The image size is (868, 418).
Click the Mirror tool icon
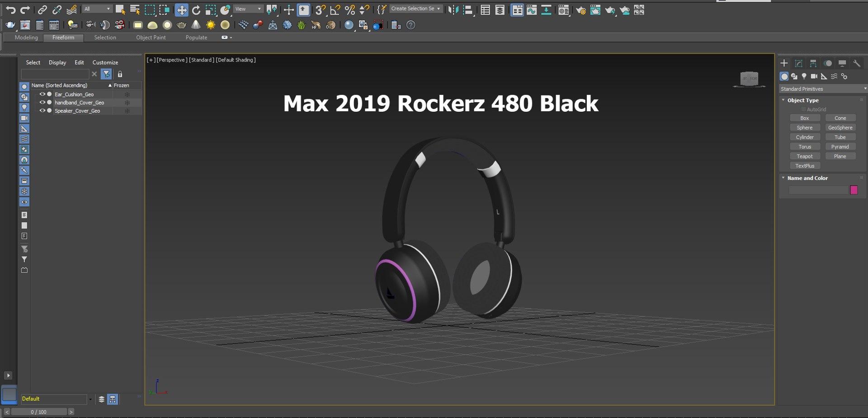pyautogui.click(x=453, y=9)
